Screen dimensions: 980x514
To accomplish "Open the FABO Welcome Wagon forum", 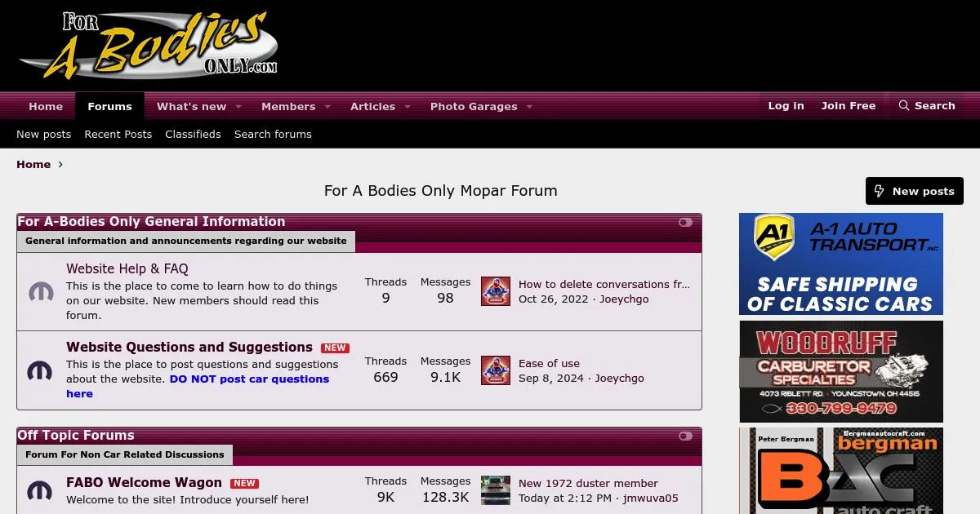I will (144, 482).
